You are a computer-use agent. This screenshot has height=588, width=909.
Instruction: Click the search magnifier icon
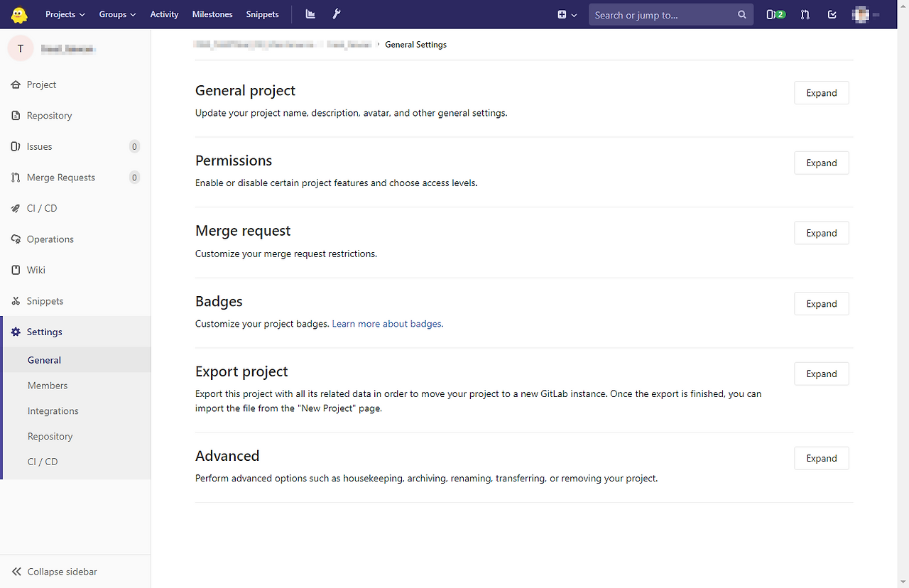(741, 14)
